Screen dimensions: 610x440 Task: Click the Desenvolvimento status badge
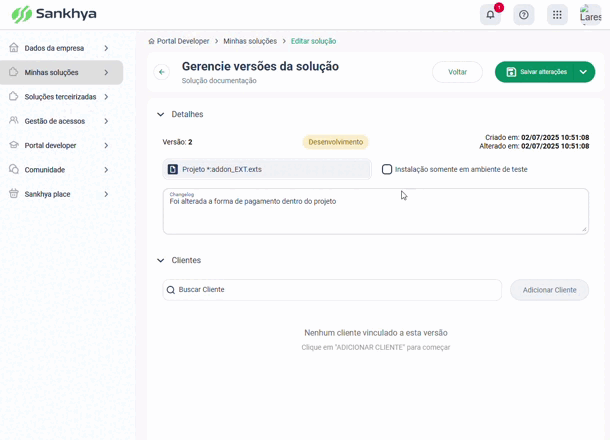[335, 142]
